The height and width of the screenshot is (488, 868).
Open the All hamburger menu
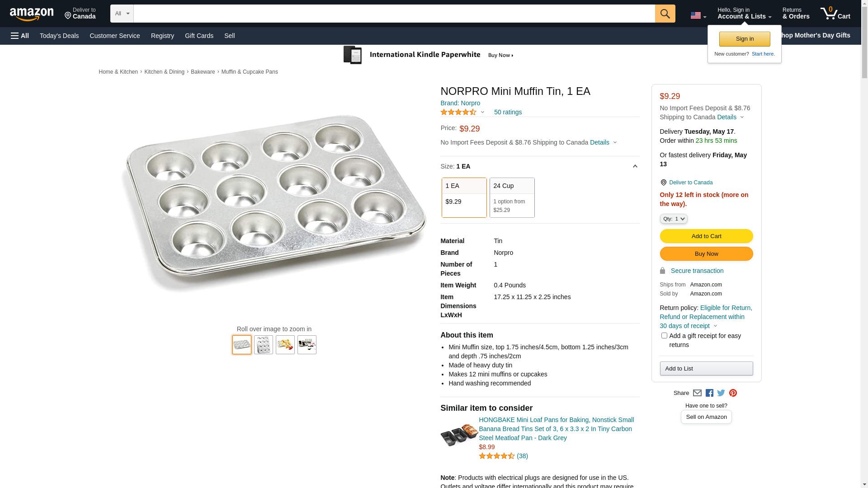(x=20, y=36)
